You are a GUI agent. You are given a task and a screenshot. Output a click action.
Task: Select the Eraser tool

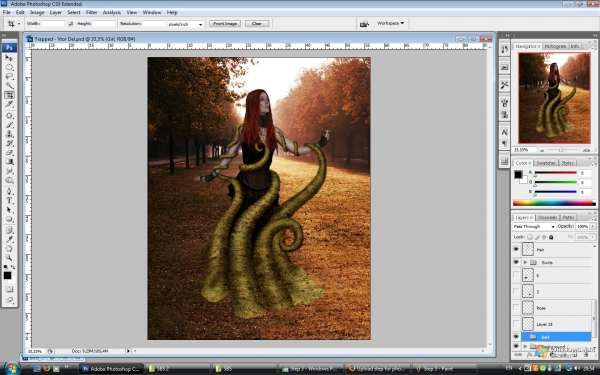tap(9, 152)
